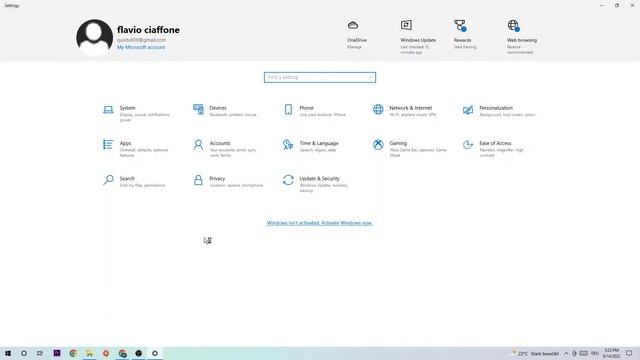
Task: Open the Privacy settings category
Action: pos(228,182)
